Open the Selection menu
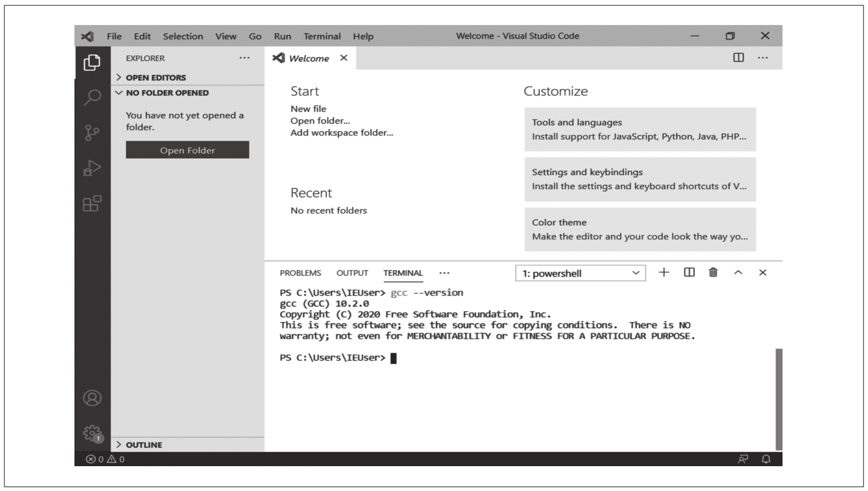Image resolution: width=868 pixels, height=491 pixels. (x=183, y=36)
